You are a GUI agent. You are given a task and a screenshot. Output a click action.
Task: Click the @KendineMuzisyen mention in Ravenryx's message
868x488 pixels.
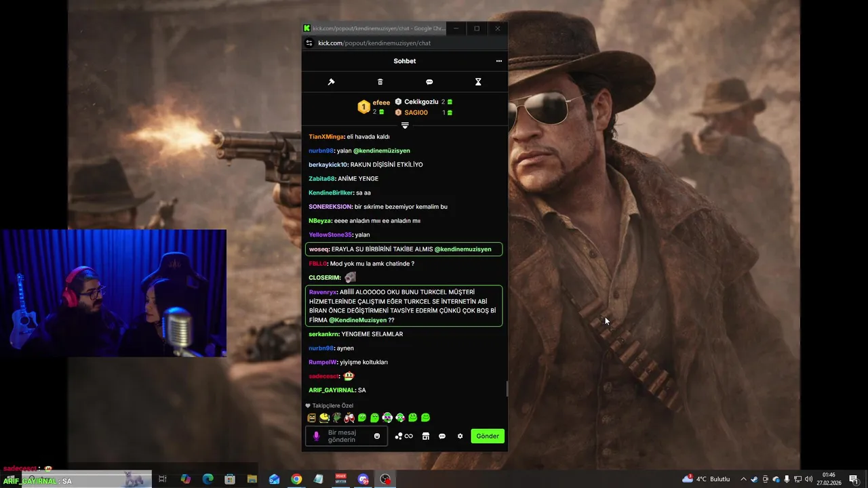pyautogui.click(x=357, y=320)
